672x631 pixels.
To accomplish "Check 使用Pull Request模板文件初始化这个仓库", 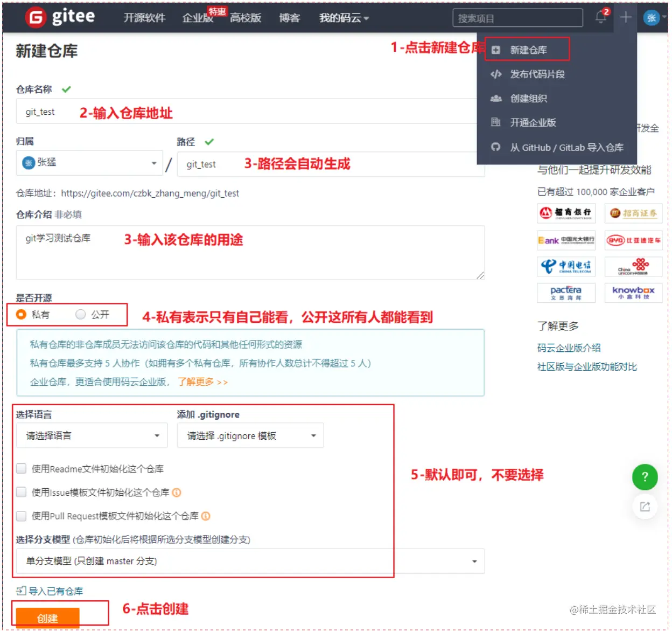I will (22, 516).
